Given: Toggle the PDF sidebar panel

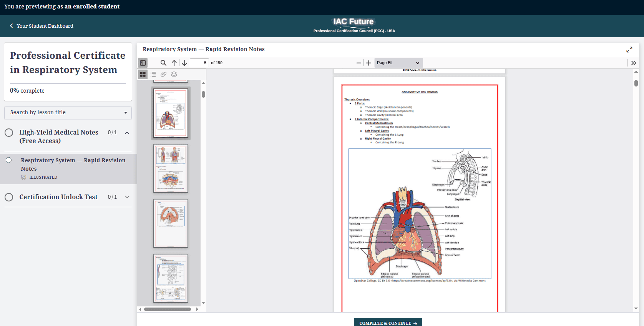Looking at the screenshot, I should (x=143, y=63).
